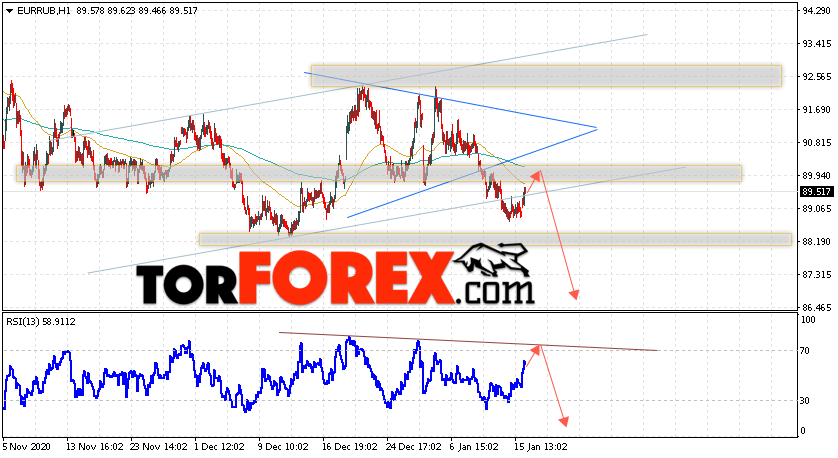Select the RSI(13) 58.9112 indicator label
Screen dimensions: 838x458
click(41, 322)
